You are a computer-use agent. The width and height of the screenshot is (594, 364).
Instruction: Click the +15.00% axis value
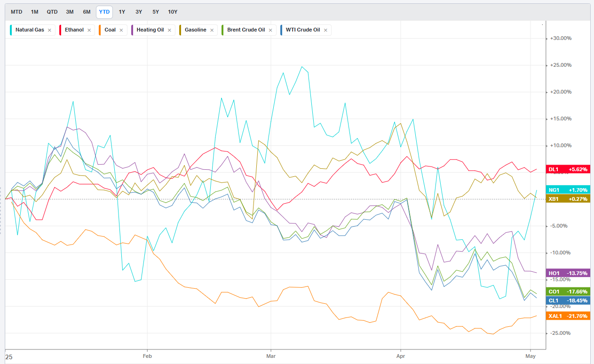click(x=561, y=119)
